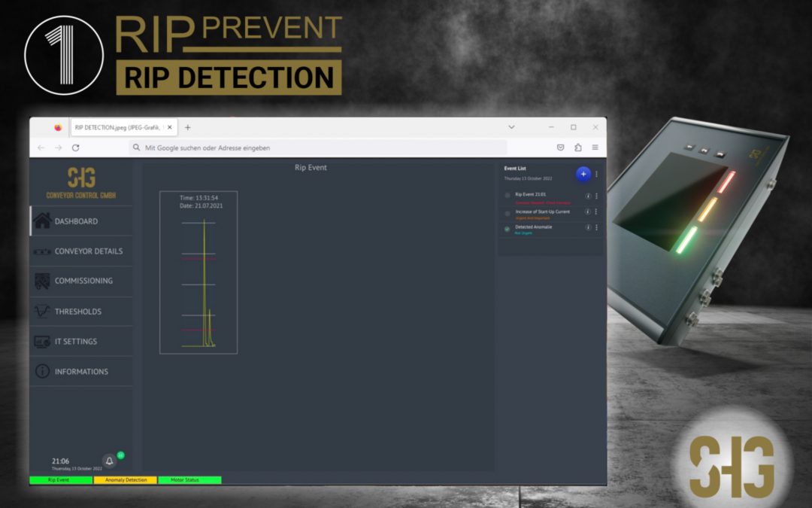
Task: Click the IT Settings monitor icon
Action: [42, 342]
